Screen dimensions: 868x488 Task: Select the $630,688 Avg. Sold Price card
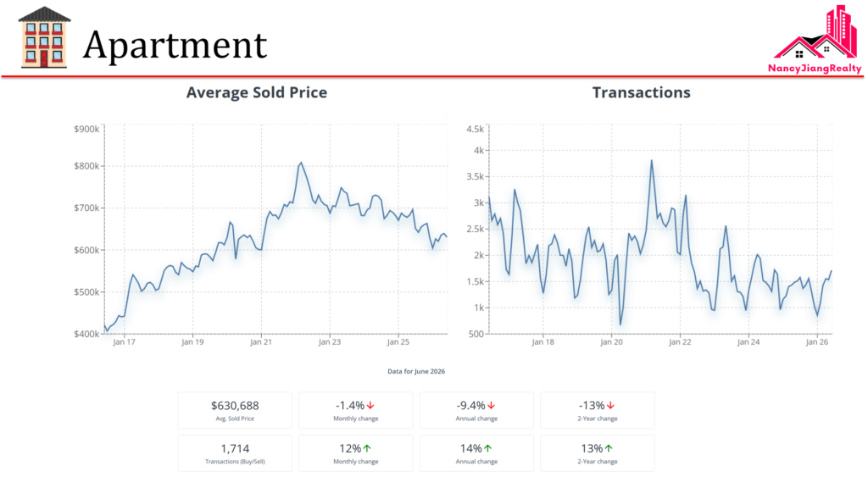point(235,410)
